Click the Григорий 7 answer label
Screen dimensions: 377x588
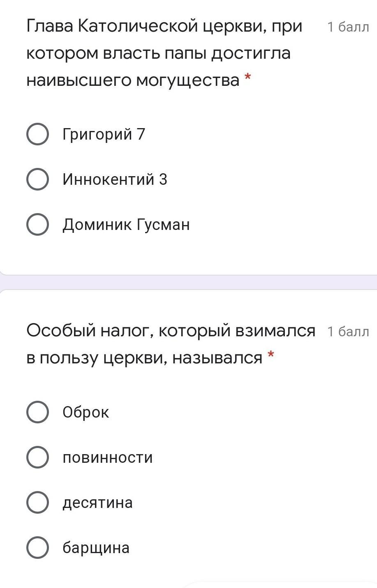coord(104,134)
